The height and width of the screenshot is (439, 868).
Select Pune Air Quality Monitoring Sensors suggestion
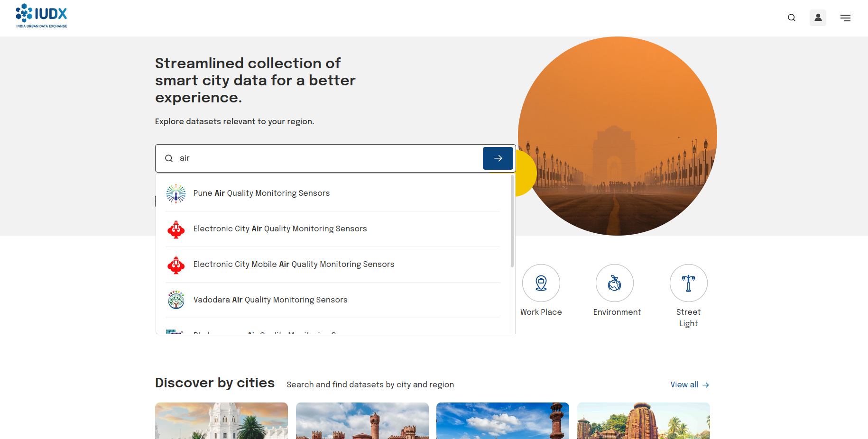261,193
